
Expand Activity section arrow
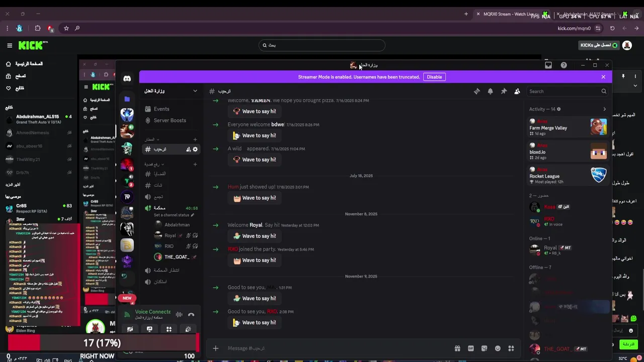[x=604, y=109]
